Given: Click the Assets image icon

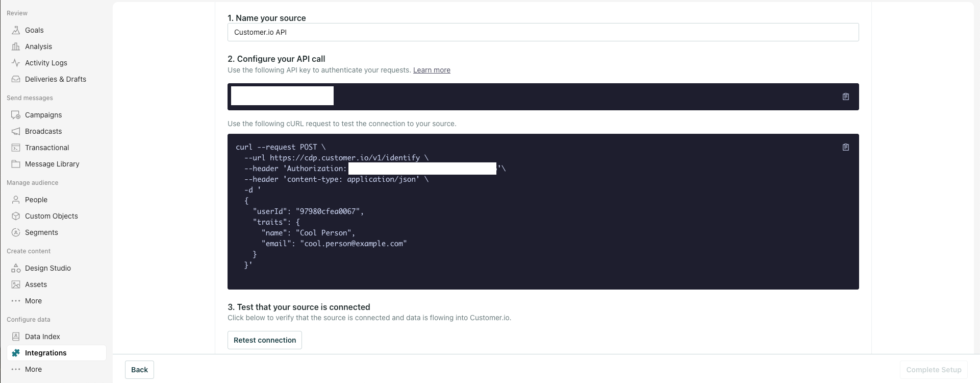Looking at the screenshot, I should tap(16, 284).
